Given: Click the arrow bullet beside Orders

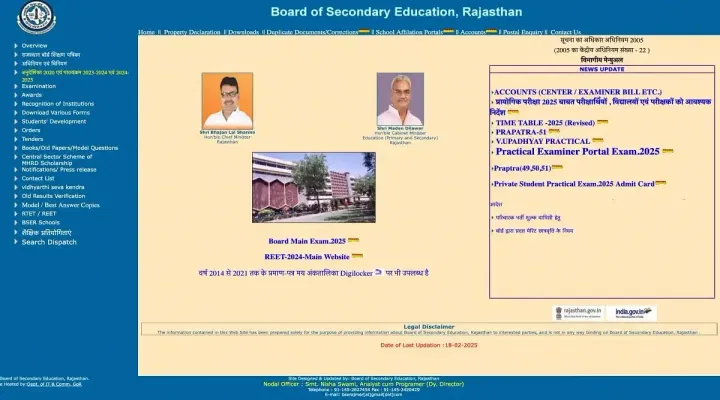Looking at the screenshot, I should point(16,130).
